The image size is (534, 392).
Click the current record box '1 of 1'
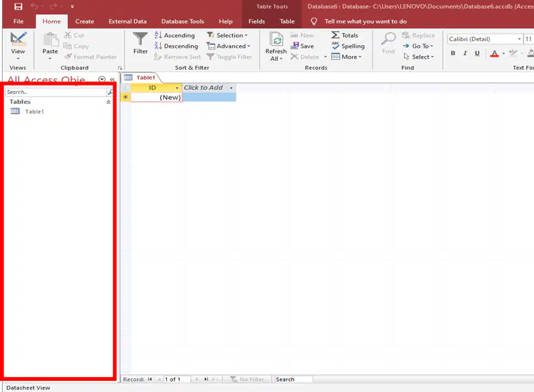coord(177,379)
